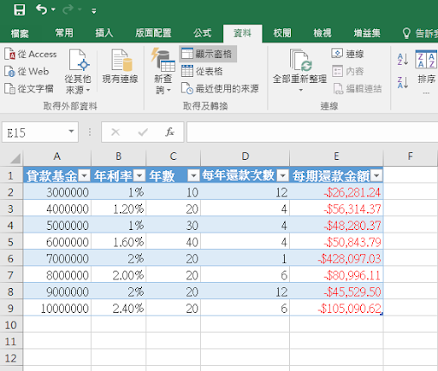Sort ascending A to Z icon
The height and width of the screenshot is (371, 438).
click(x=403, y=59)
